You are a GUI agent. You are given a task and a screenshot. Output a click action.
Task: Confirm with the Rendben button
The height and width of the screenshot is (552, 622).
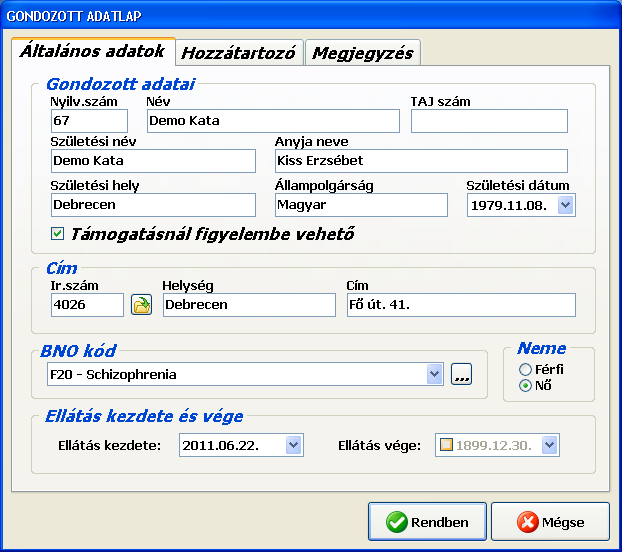point(427,522)
